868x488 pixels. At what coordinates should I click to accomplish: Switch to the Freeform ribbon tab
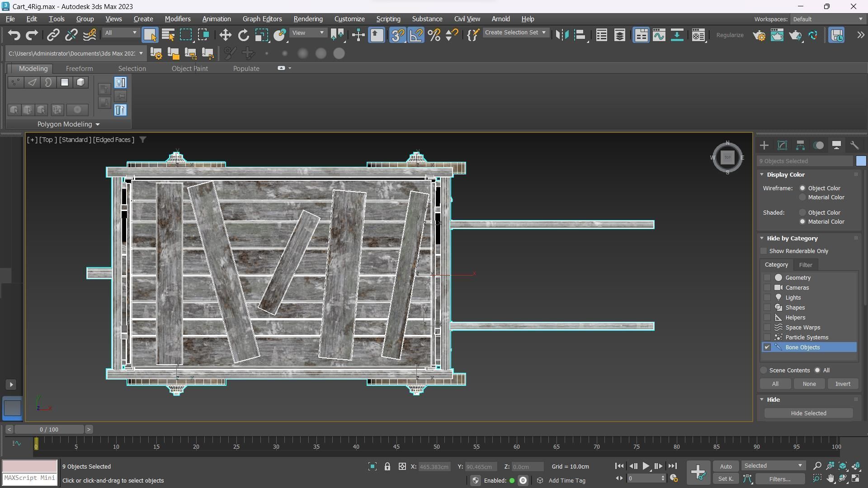click(x=79, y=69)
